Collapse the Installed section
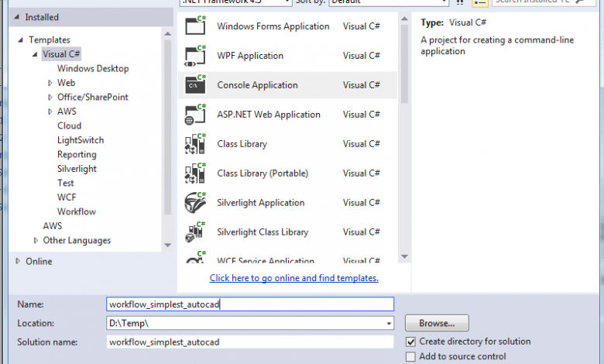This screenshot has width=604, height=364. pyautogui.click(x=16, y=17)
